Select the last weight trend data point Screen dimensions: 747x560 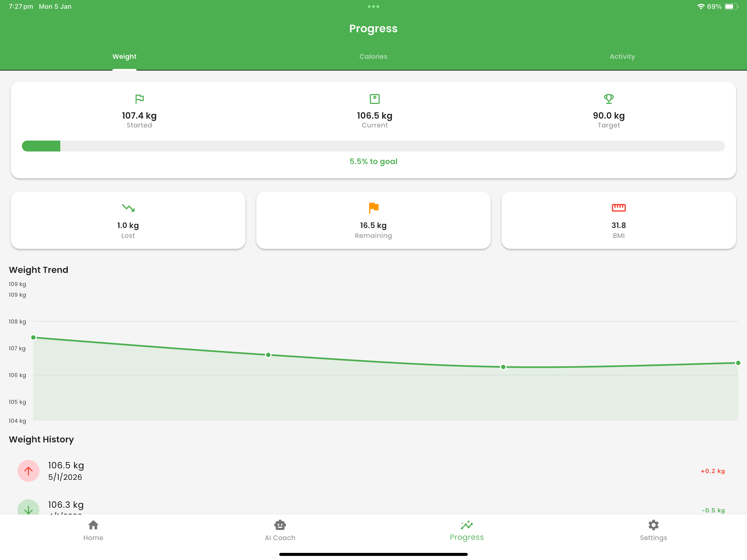738,363
